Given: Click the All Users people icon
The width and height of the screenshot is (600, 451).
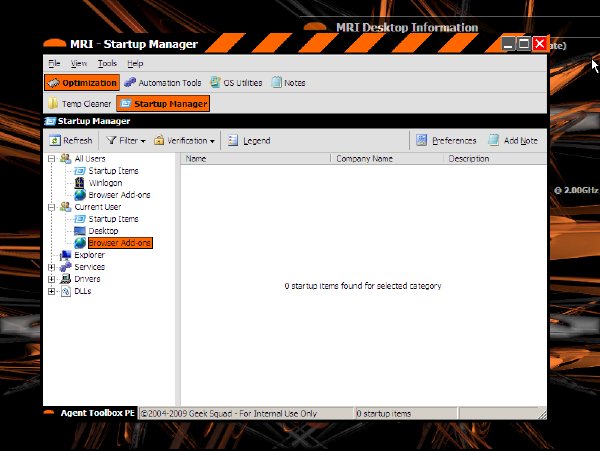Looking at the screenshot, I should click(x=65, y=158).
